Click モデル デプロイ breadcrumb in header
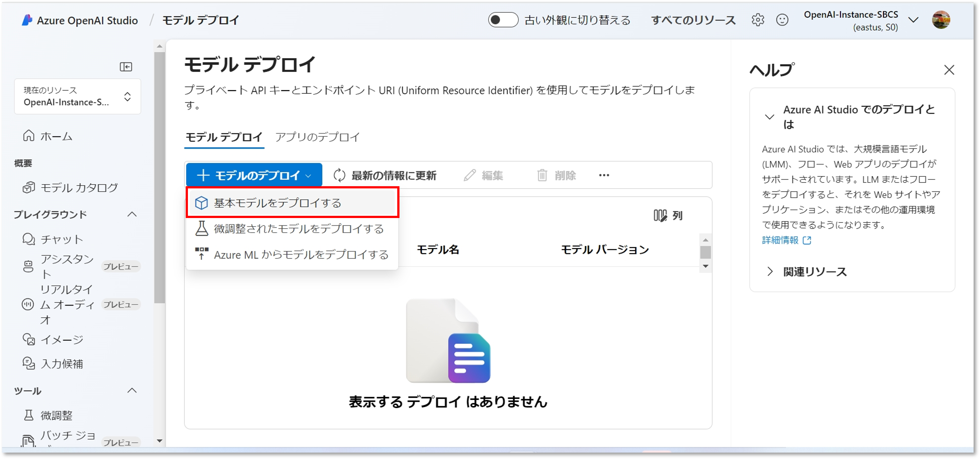The width and height of the screenshot is (980, 459). pyautogui.click(x=201, y=20)
